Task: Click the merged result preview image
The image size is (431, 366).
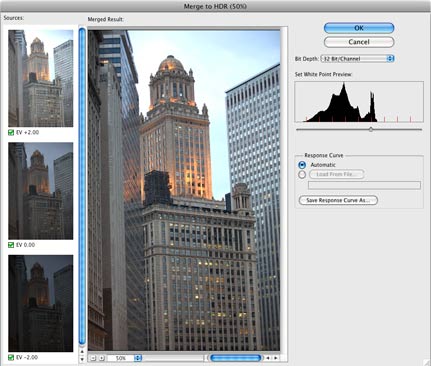Action: 184,190
